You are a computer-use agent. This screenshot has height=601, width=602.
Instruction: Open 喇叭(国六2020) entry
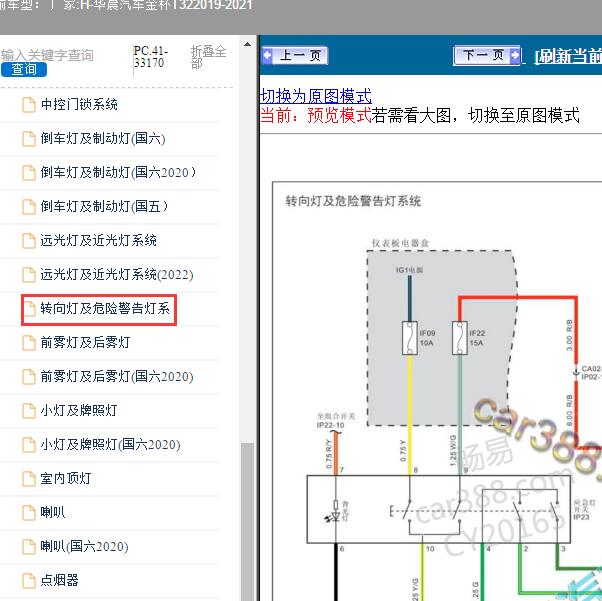(x=84, y=546)
